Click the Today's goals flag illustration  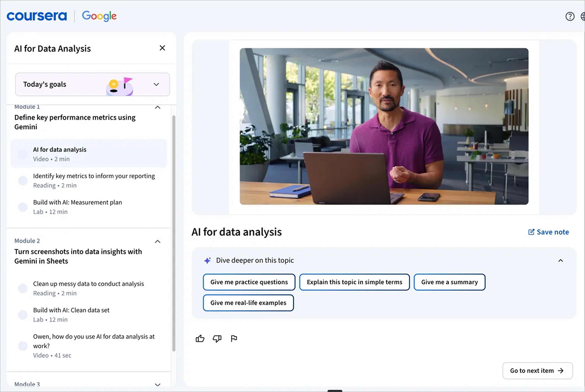click(x=120, y=86)
